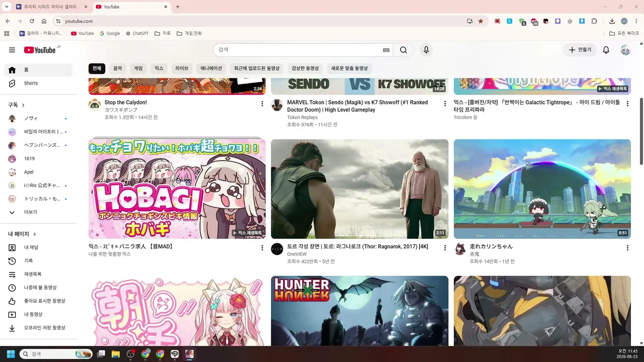The height and width of the screenshot is (362, 644).
Task: Open OBS Studio from the taskbar
Action: point(131,354)
